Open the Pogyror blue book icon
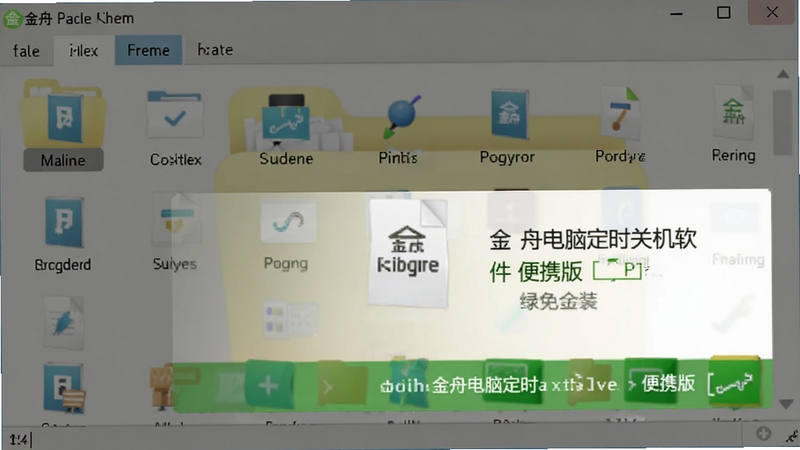Screen dimensions: 800x450 508,114
